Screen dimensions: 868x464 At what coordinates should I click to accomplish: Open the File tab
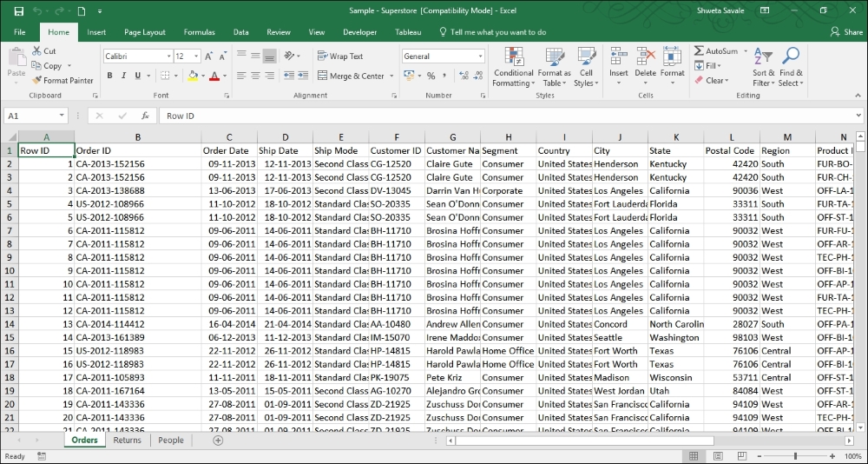(x=19, y=32)
